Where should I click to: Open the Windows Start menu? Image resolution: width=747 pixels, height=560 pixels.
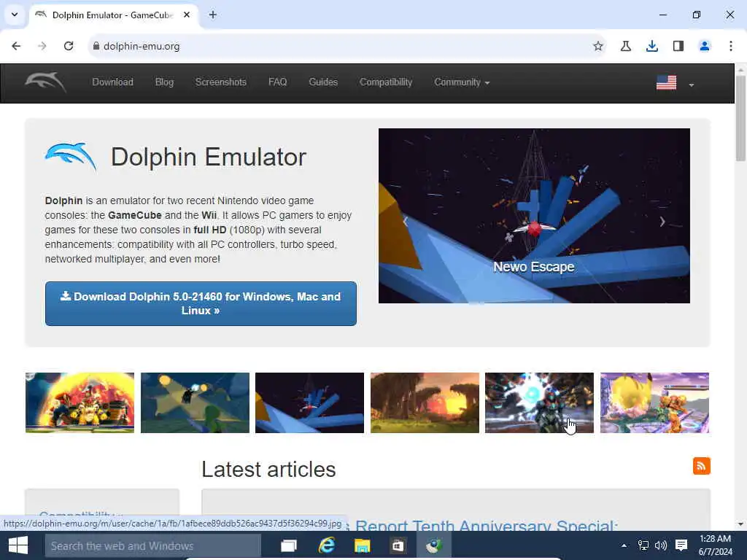pos(18,545)
